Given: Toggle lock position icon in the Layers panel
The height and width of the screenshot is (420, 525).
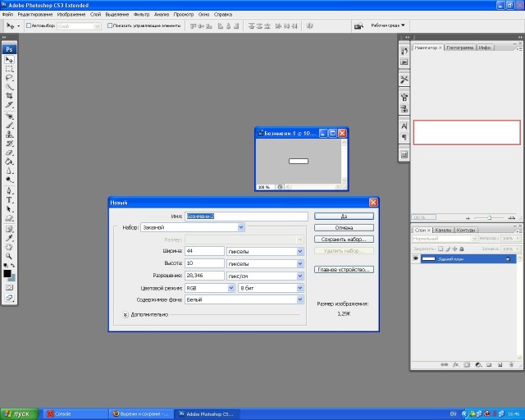Looking at the screenshot, I should [454, 249].
